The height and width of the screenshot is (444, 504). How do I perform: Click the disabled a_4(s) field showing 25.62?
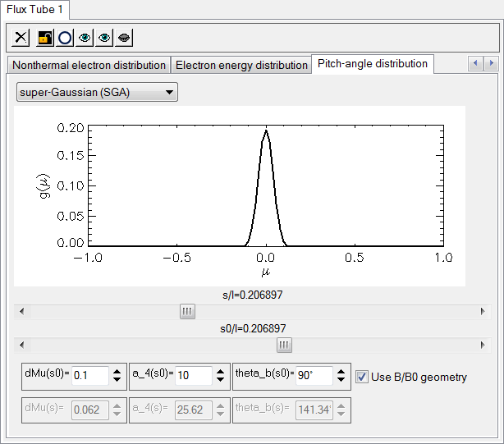[194, 410]
